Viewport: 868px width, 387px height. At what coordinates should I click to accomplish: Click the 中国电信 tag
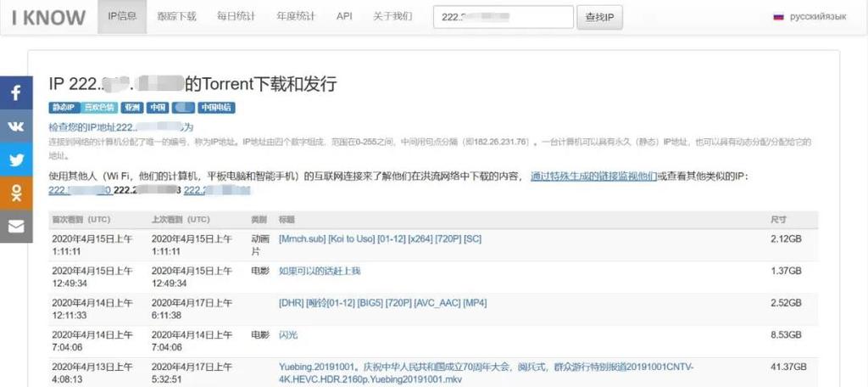coord(216,108)
